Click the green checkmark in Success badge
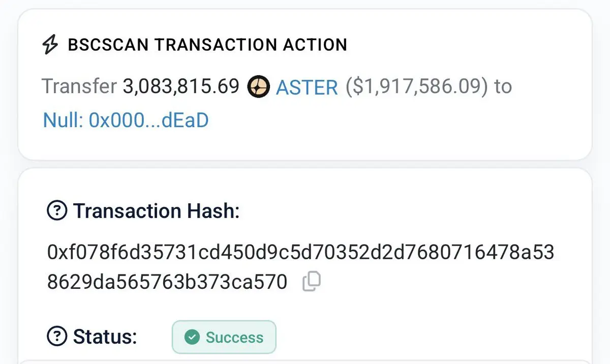 192,337
